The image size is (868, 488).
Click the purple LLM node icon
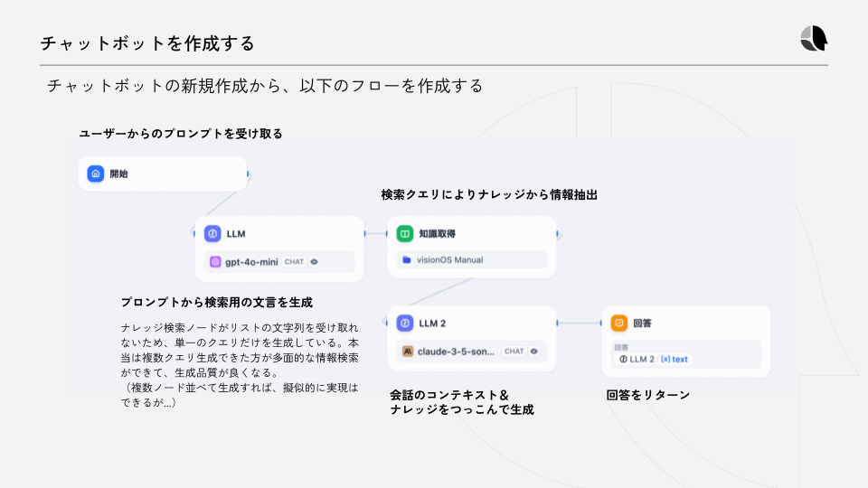pos(212,233)
